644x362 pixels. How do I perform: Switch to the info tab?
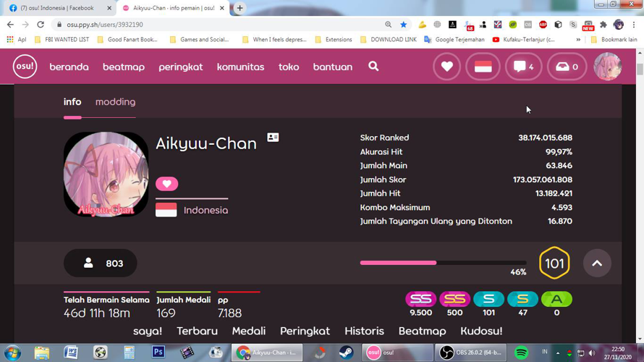[x=72, y=102]
